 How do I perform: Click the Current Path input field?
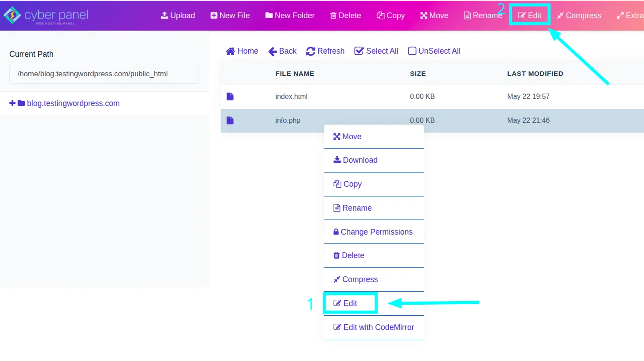[104, 74]
